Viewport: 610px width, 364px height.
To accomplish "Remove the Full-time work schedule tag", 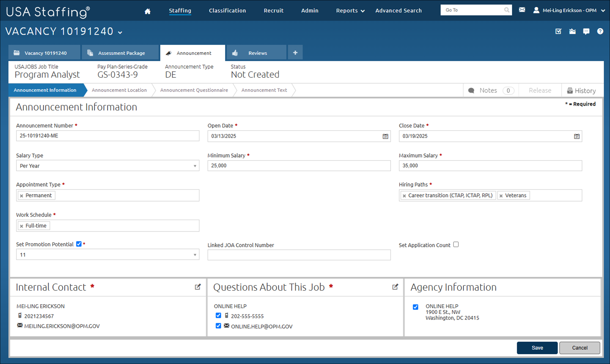I will pos(21,226).
